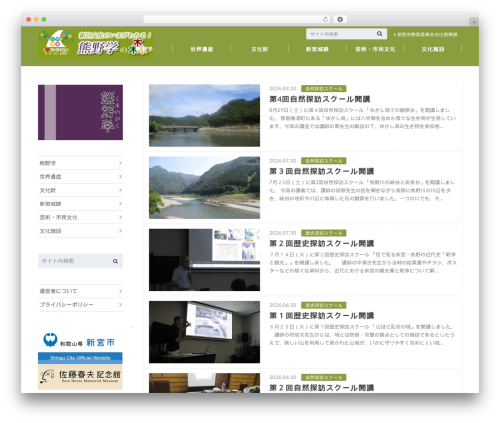The image size is (500, 423).
Task: Click the category tag on the 2026.09.10 post
Action: pyautogui.click(x=324, y=89)
